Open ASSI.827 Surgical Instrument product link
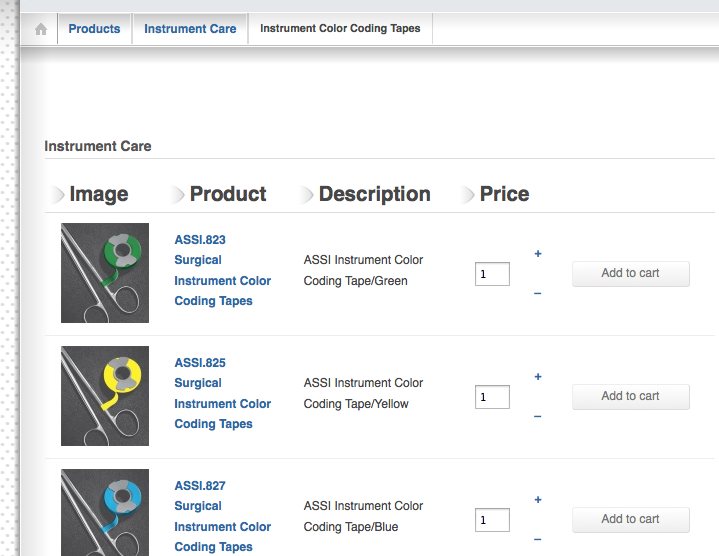719x556 pixels. click(x=222, y=516)
